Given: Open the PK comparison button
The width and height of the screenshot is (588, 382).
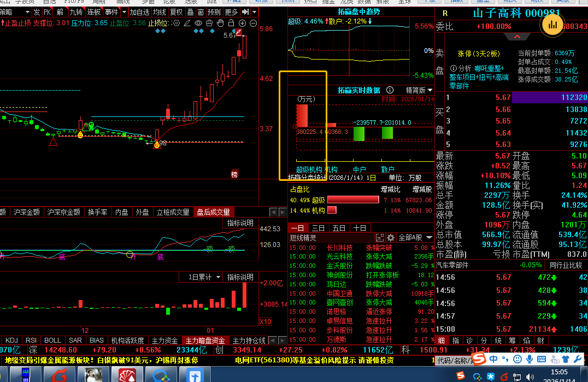Looking at the screenshot, I should (x=47, y=12).
